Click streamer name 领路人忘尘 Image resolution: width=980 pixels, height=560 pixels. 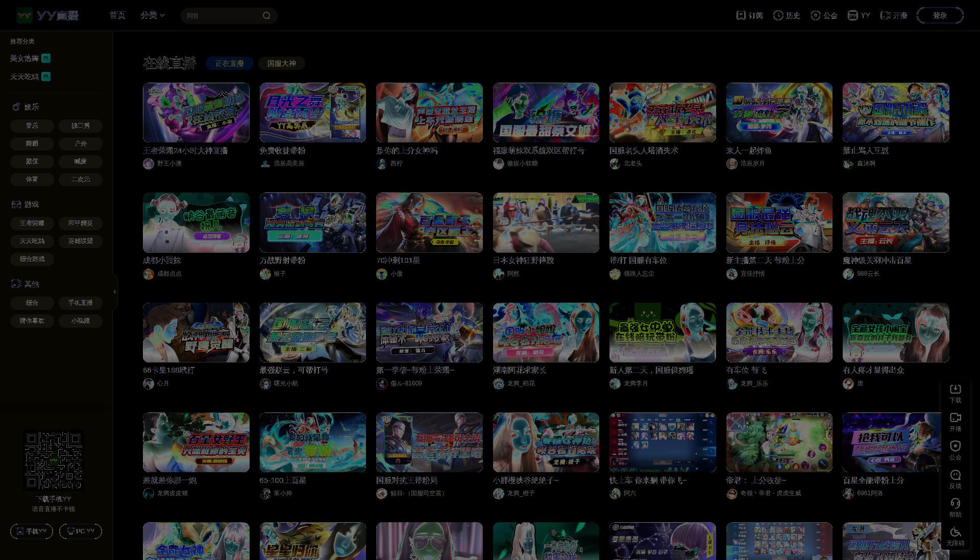pyautogui.click(x=639, y=274)
